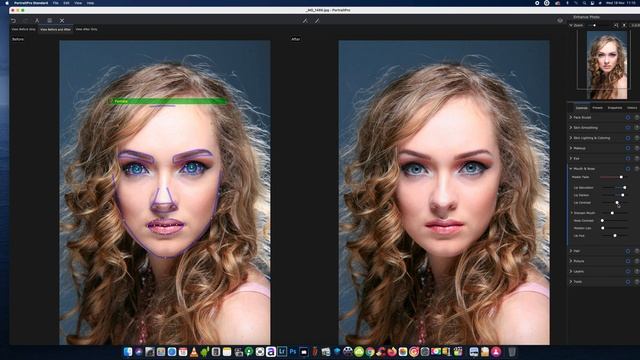The width and height of the screenshot is (640, 360).
Task: Click the blue circle in the Face Sculpt row
Action: click(628, 117)
